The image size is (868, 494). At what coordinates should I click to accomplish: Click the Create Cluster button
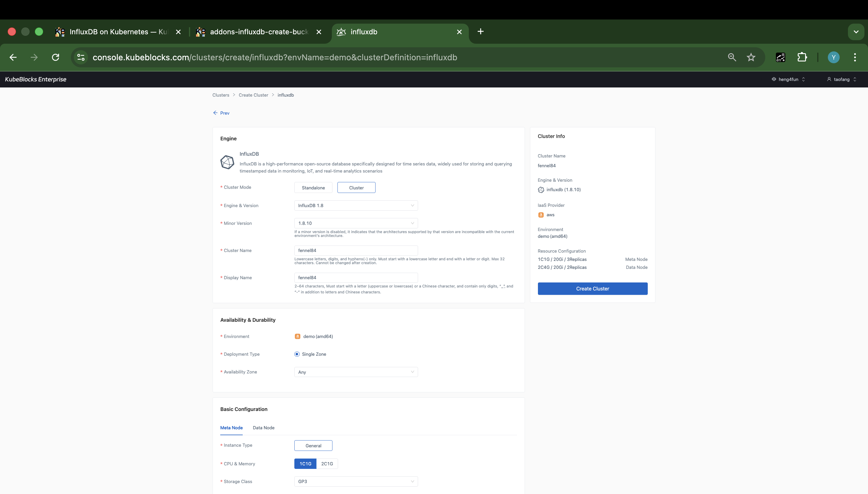(593, 288)
